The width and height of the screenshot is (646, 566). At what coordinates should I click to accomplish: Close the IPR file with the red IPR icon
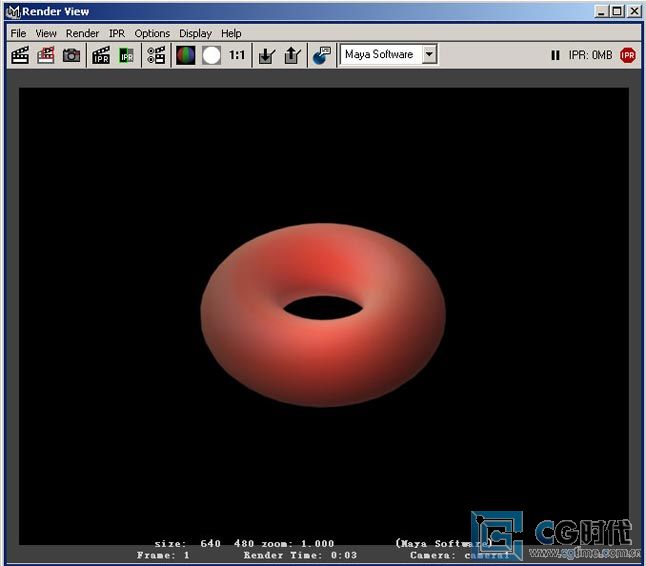coord(628,55)
